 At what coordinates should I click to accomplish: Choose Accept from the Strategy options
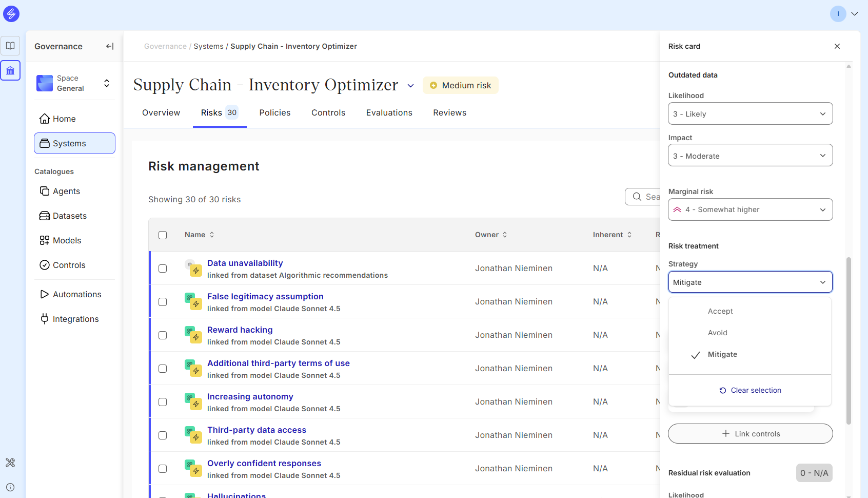click(x=720, y=311)
